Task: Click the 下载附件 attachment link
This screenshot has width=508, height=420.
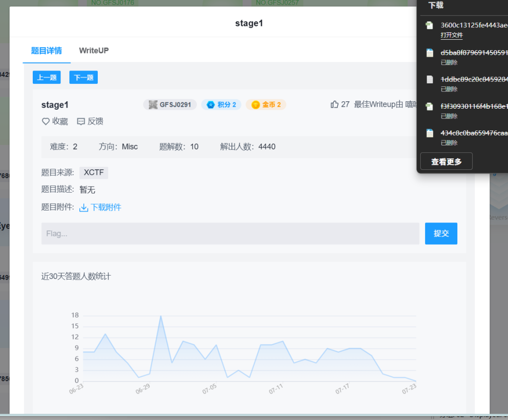Action: tap(106, 208)
